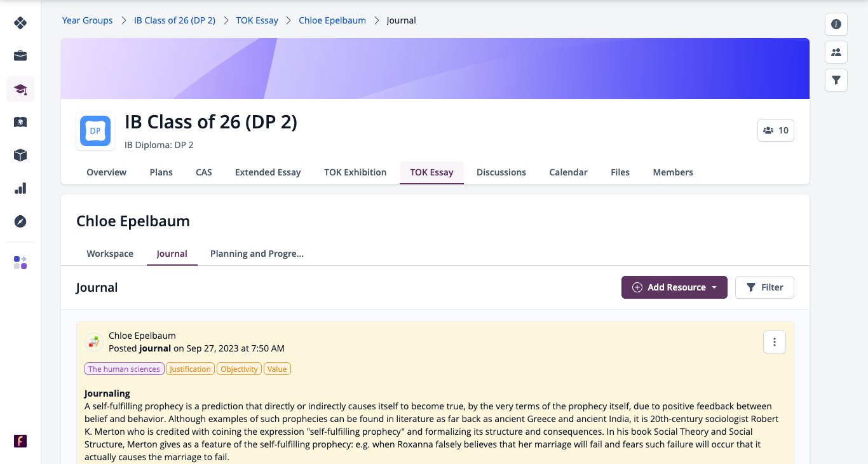Viewport: 868px width, 464px height.
Task: Switch to the Workspace sub-tab
Action: pos(110,254)
